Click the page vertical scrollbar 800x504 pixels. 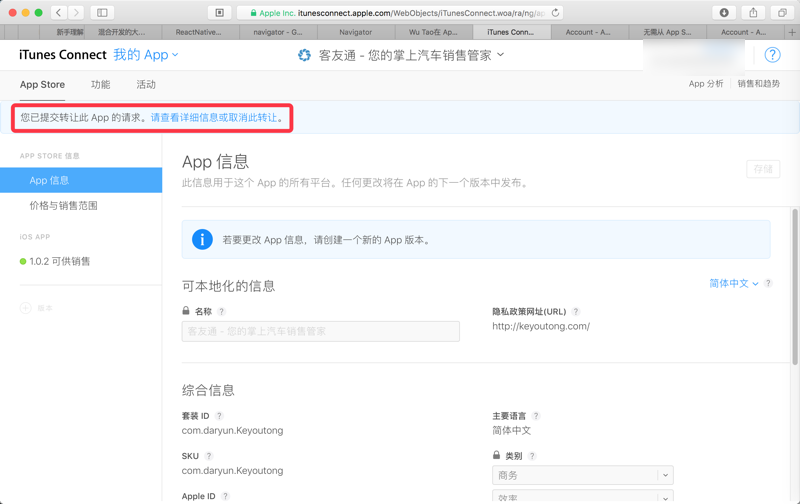pos(794,287)
